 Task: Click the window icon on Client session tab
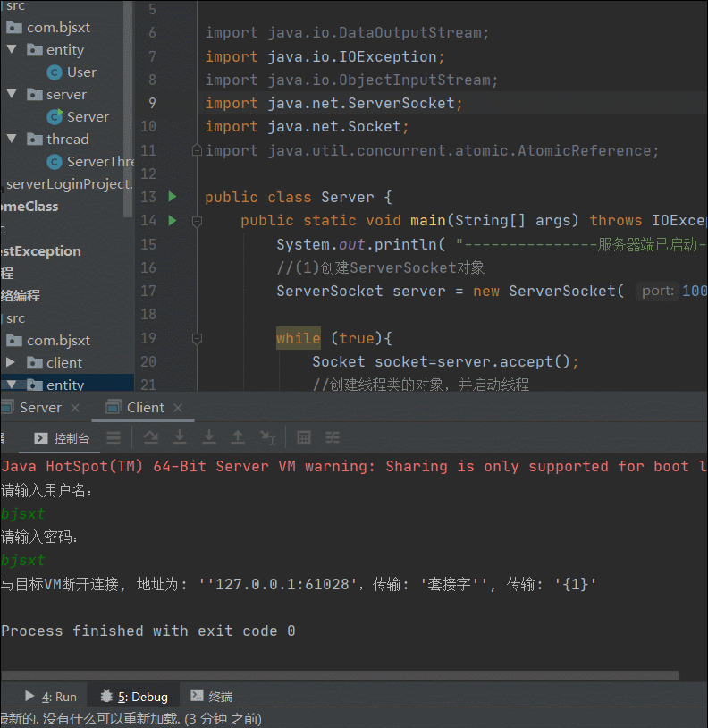coord(113,407)
